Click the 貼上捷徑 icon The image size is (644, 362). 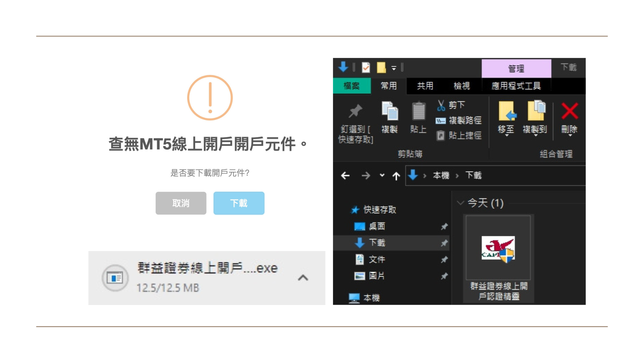click(x=441, y=135)
